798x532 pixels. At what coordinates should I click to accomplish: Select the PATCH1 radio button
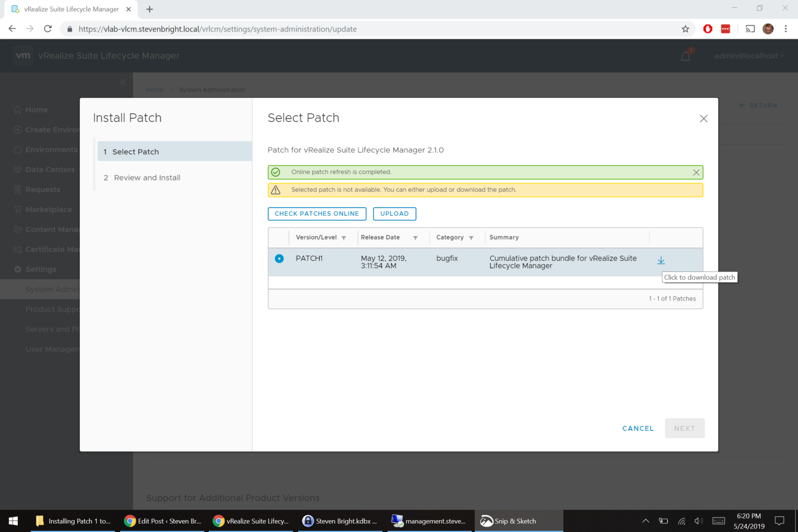coord(279,259)
